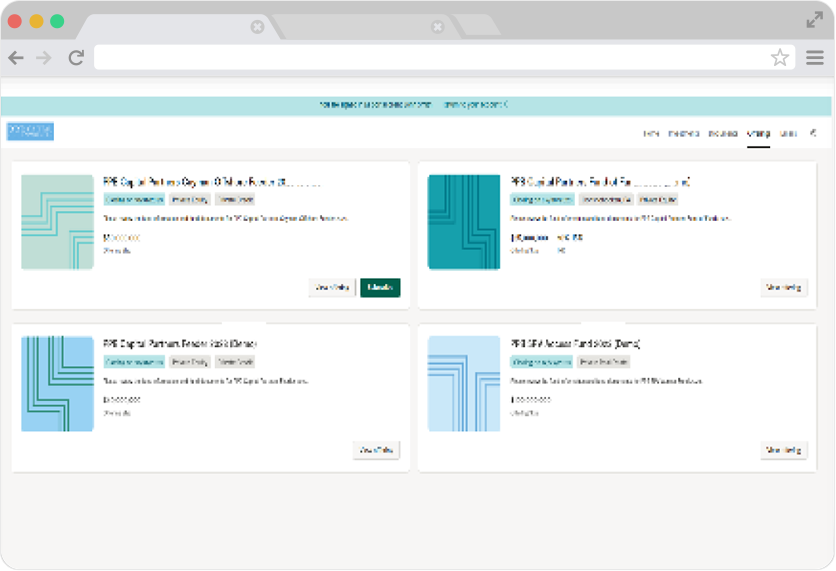
Task: Click the teal status tag on Cayman card
Action: tap(134, 199)
